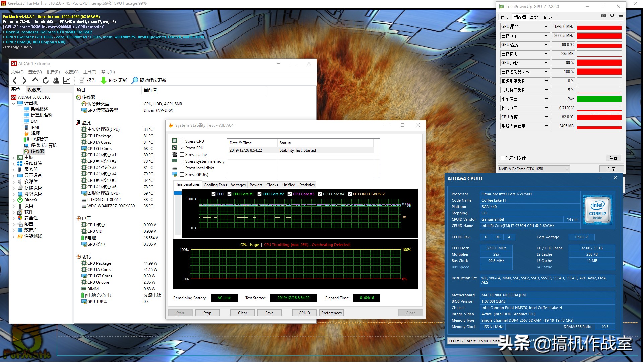Click CPUID button
Viewport: 644px width, 363px height.
click(304, 313)
